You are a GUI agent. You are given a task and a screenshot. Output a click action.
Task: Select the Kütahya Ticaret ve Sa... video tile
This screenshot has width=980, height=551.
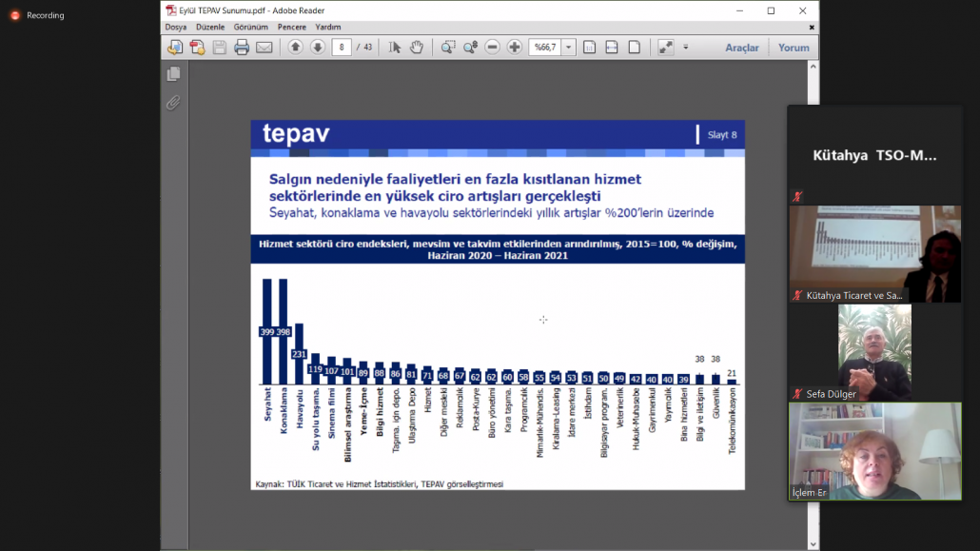point(875,254)
